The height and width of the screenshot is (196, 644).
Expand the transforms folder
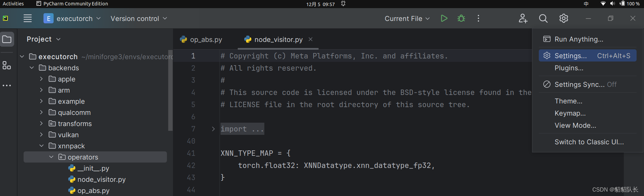41,123
